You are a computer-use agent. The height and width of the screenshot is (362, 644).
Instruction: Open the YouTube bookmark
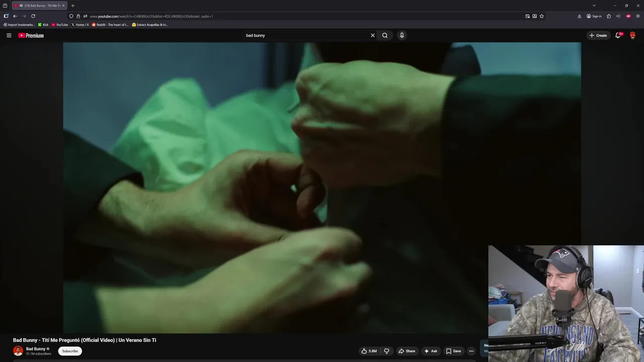pyautogui.click(x=59, y=25)
